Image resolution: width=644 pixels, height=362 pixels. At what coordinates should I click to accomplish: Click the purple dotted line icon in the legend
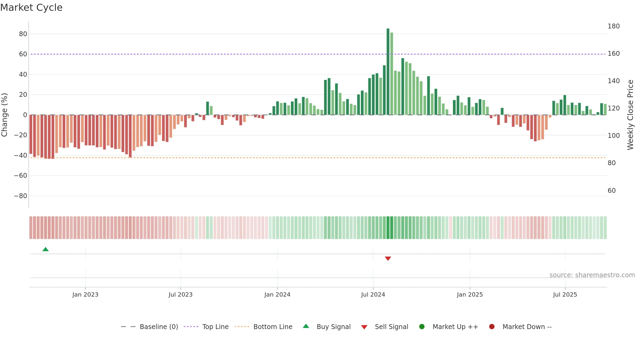(x=191, y=327)
